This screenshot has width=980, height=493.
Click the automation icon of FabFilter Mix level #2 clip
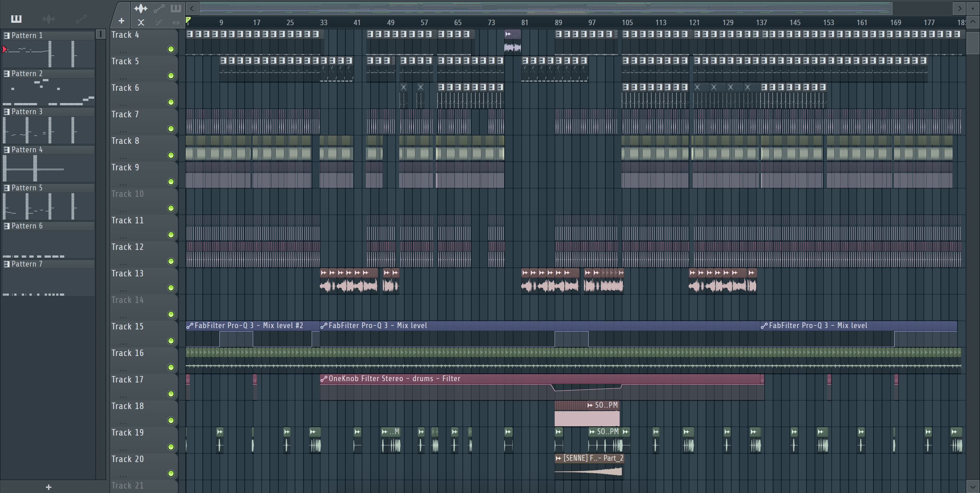point(190,326)
